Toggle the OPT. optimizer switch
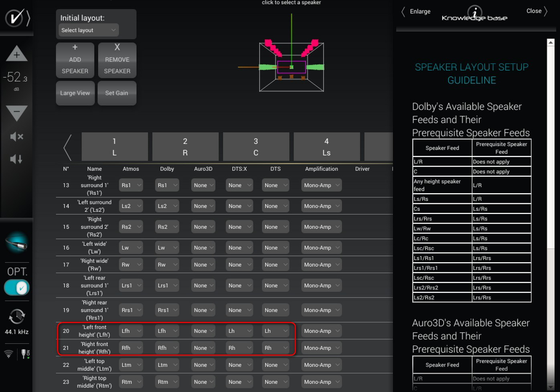Screen dimensions: 560x392 click(x=16, y=287)
